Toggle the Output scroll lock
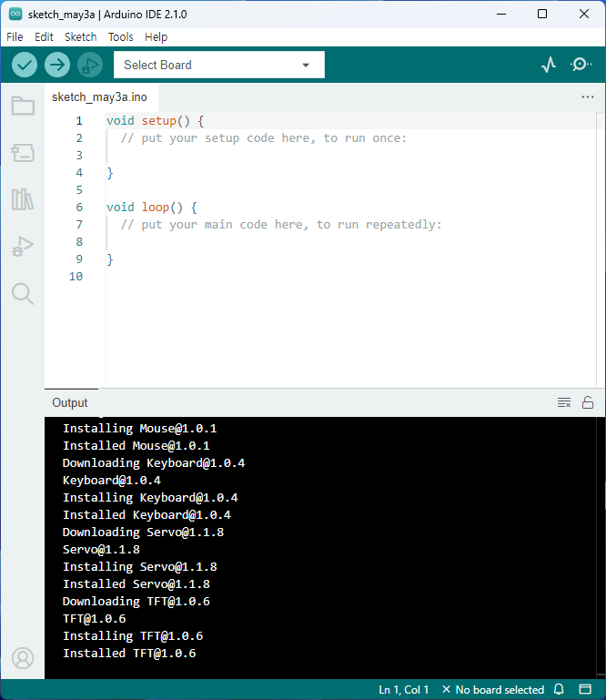 [588, 402]
